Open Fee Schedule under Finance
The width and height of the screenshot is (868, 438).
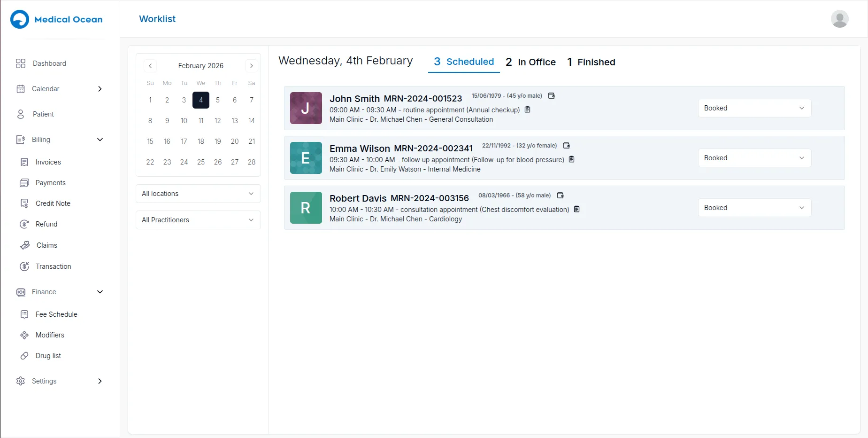25,314
